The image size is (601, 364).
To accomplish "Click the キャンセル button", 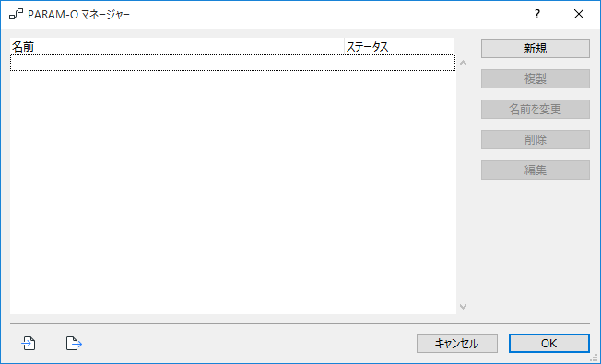I will pos(457,344).
